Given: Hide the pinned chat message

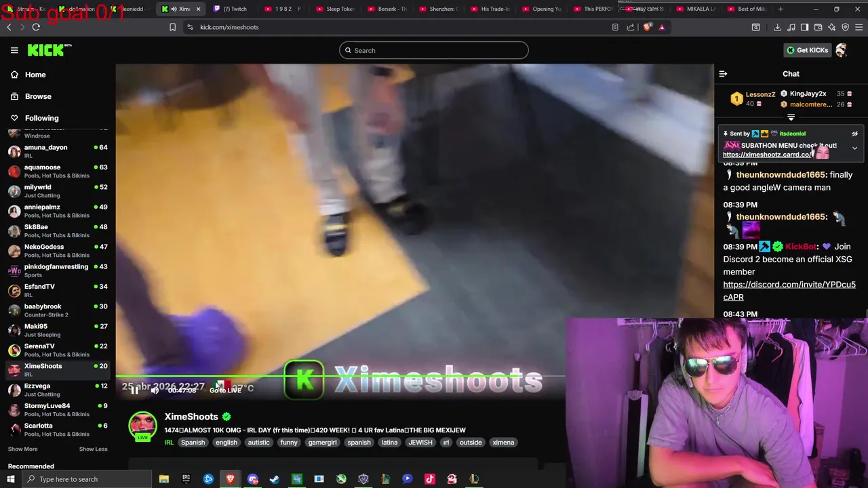Looking at the screenshot, I should point(854,134).
